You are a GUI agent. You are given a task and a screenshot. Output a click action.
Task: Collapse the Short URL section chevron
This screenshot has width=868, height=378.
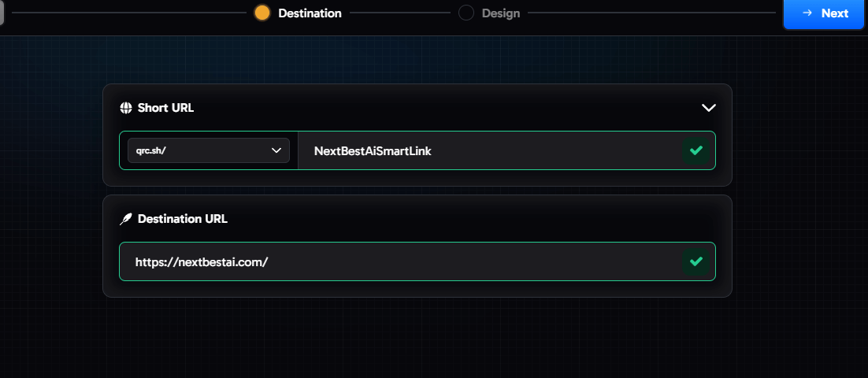click(709, 107)
